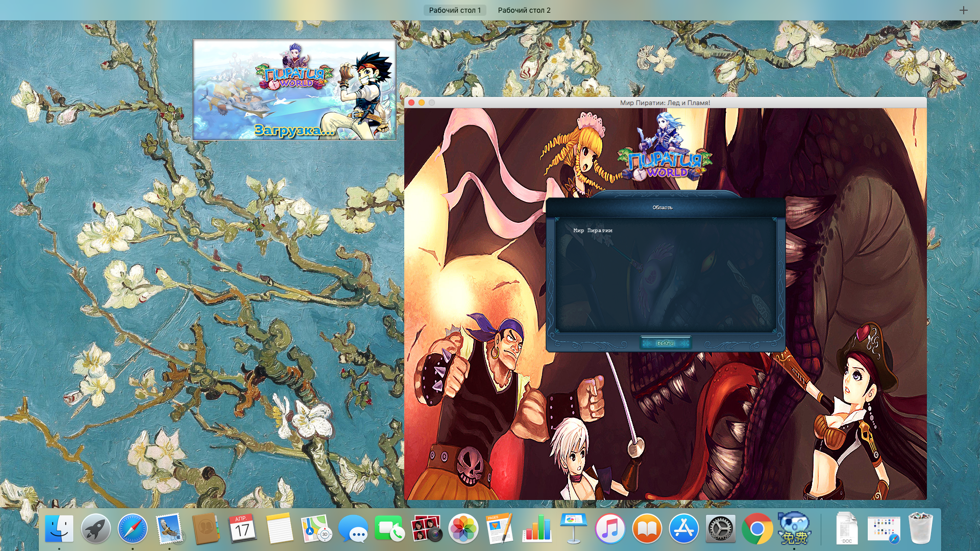Open System Preferences gear icon
The image size is (980, 551).
(720, 529)
